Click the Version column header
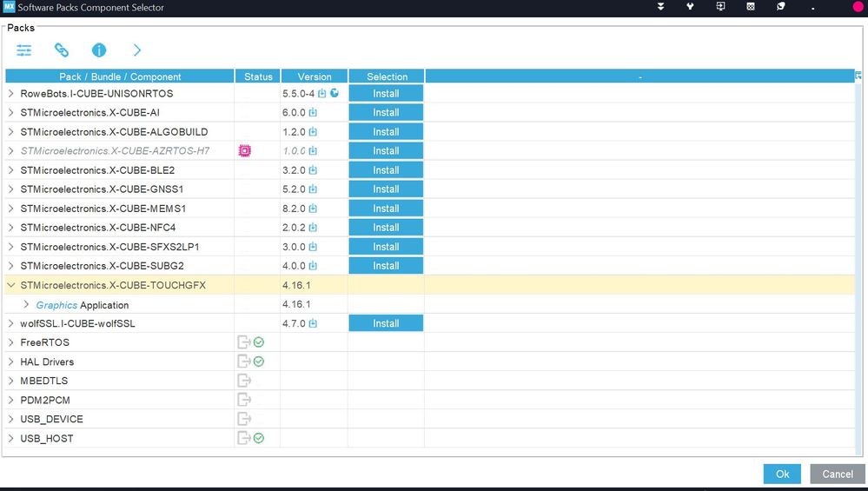This screenshot has height=491, width=868. (x=315, y=76)
